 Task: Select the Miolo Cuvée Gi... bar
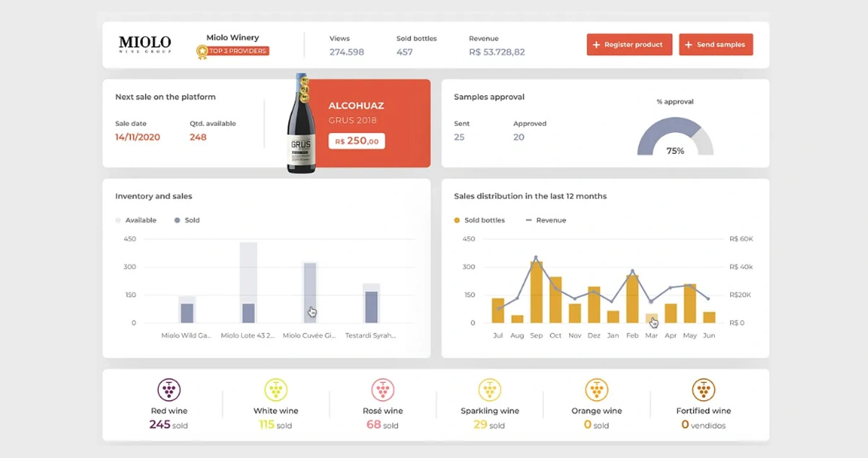[310, 293]
